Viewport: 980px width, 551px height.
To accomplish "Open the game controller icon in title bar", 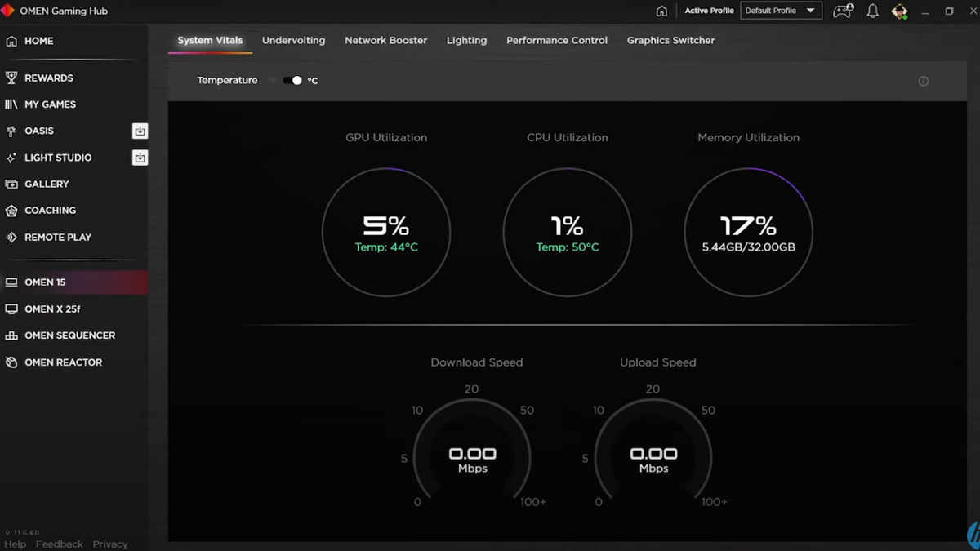I will [x=842, y=11].
